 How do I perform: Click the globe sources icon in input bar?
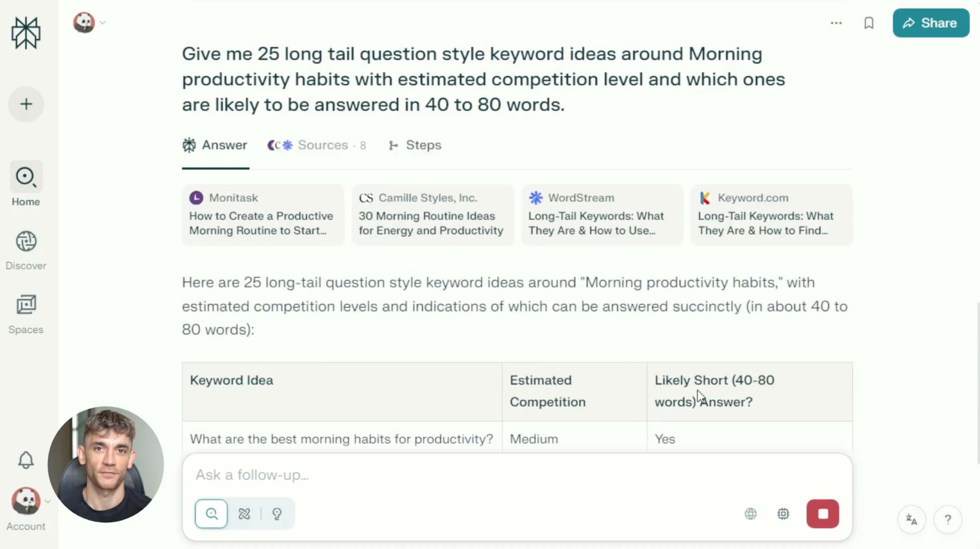(x=750, y=514)
